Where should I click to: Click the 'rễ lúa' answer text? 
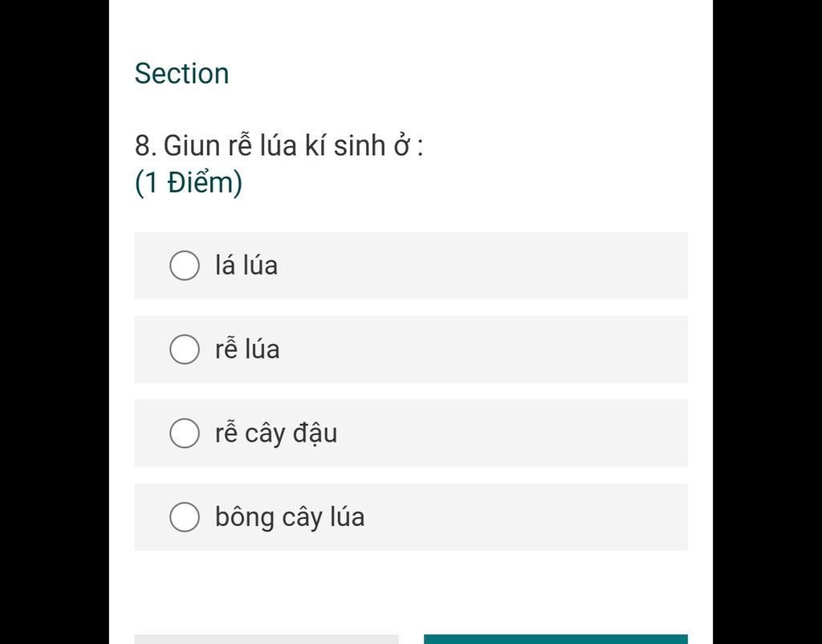point(247,348)
